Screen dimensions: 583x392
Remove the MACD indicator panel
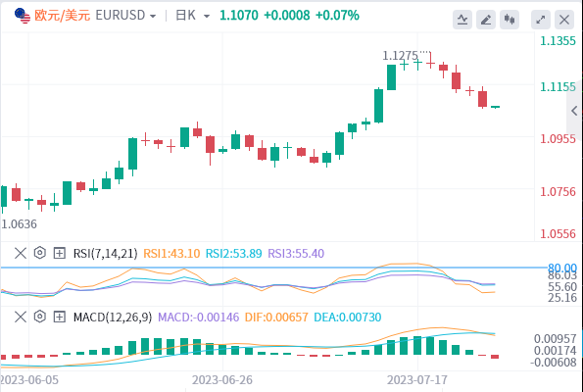(21, 317)
